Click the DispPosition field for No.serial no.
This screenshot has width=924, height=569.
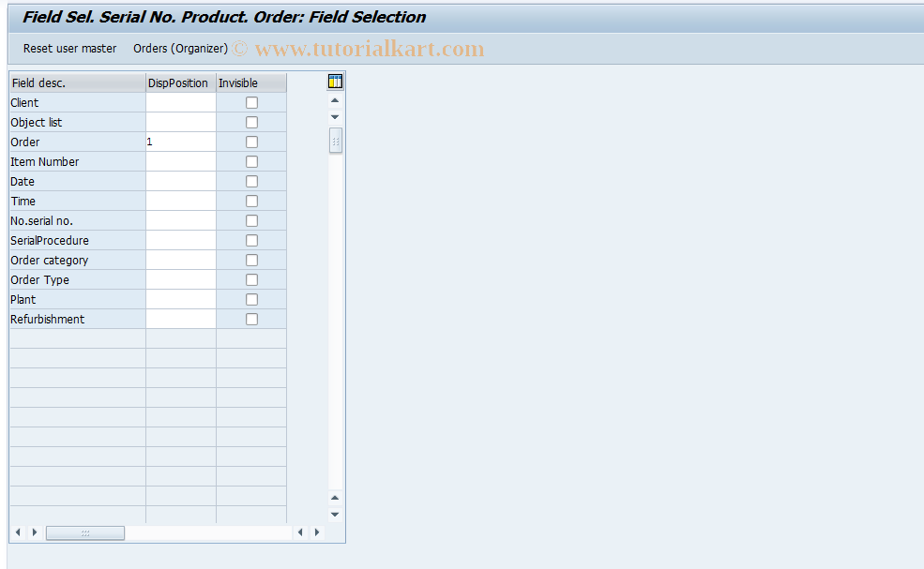click(181, 221)
